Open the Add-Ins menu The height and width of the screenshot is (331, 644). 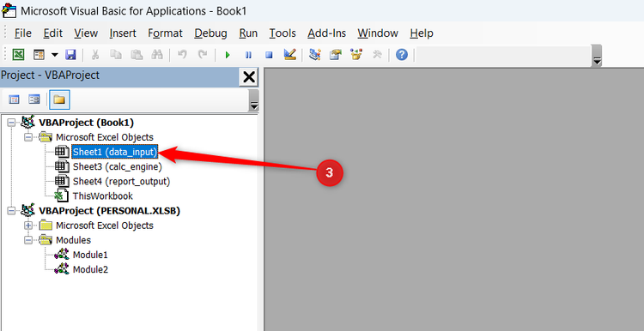point(326,33)
